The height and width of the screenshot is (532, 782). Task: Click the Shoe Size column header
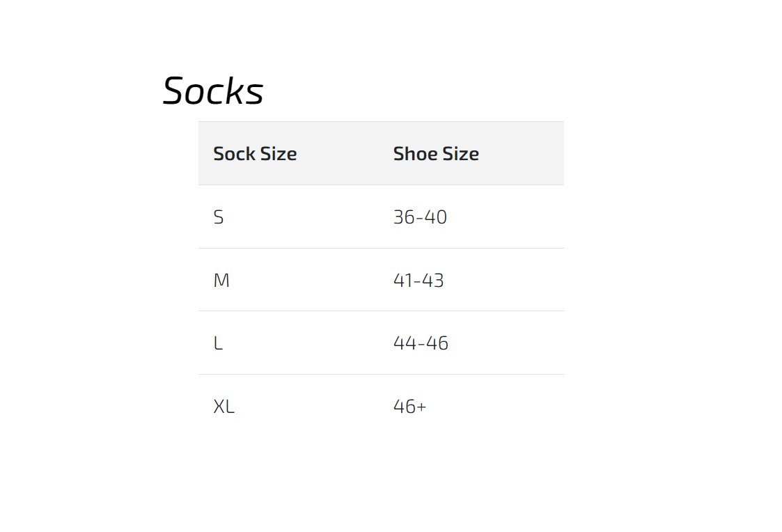tap(436, 154)
